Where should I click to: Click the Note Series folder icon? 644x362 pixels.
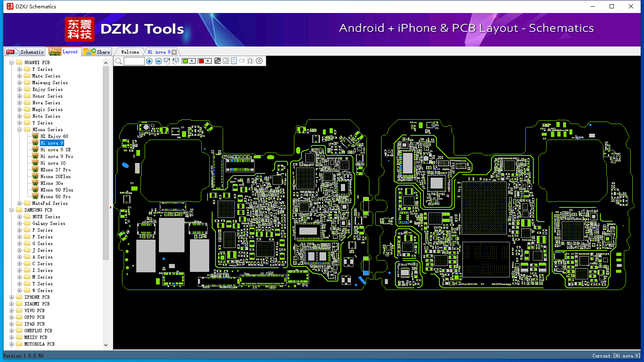(x=27, y=116)
